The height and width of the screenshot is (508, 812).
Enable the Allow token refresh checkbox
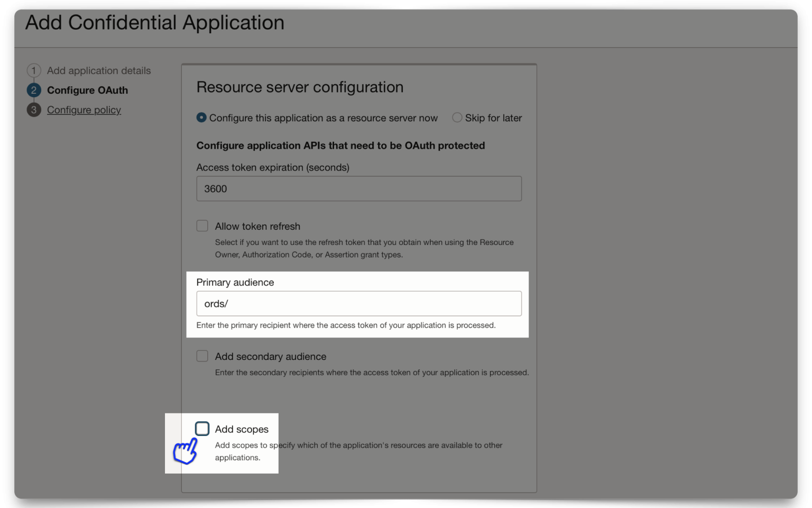(202, 225)
